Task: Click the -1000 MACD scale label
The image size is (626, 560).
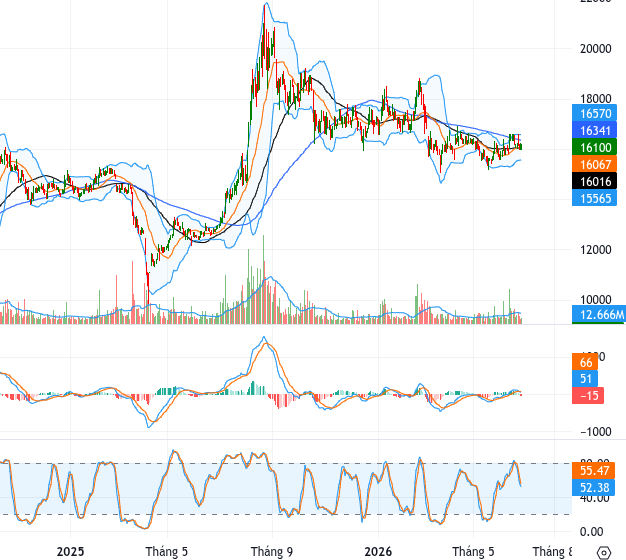Action: tap(595, 431)
